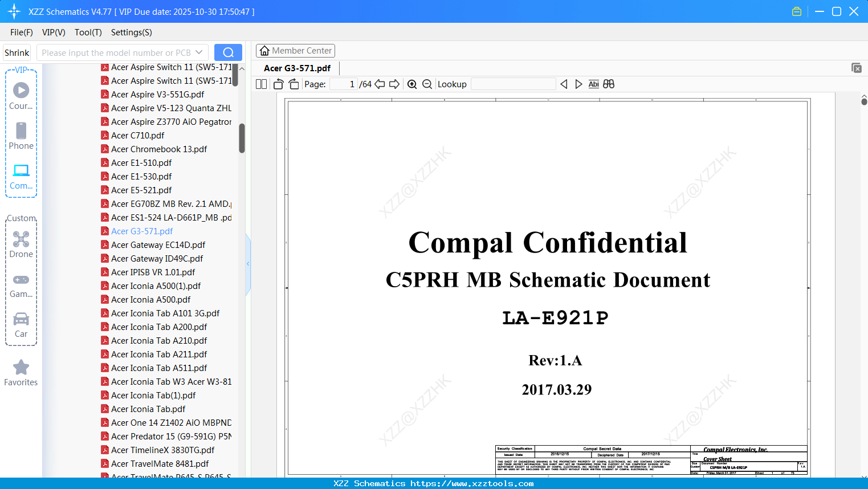Screen dimensions: 868x489
Task: Click the close-tab icon at viewer top right
Action: 857,68
